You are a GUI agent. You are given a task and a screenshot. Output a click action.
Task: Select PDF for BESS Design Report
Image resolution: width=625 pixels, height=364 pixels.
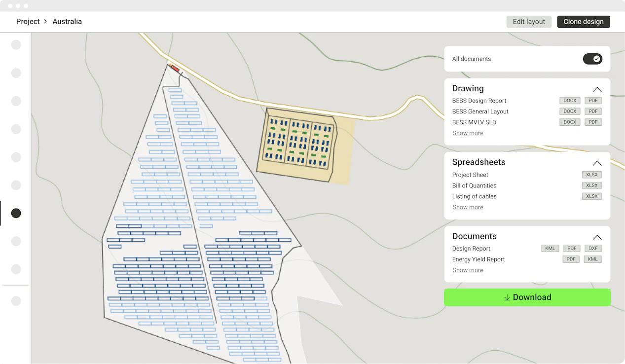(x=593, y=101)
